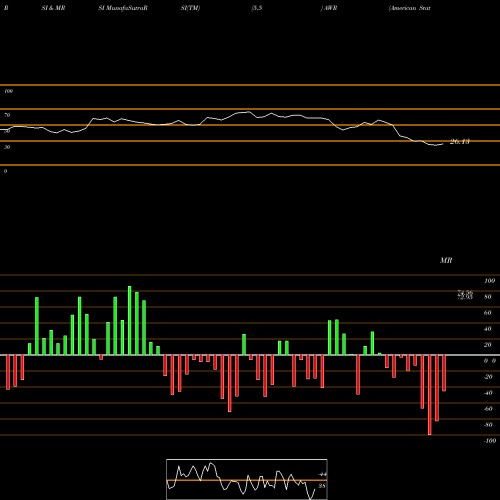Image resolution: width=500 pixels, height=500 pixels.
Task: Click the MR axis label -20
Action: [488, 377]
